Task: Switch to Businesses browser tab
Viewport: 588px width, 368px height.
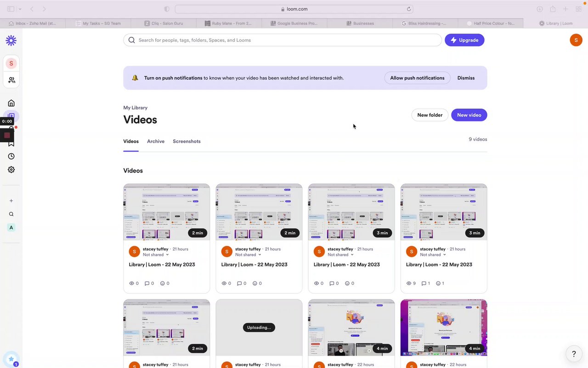Action: [x=360, y=23]
